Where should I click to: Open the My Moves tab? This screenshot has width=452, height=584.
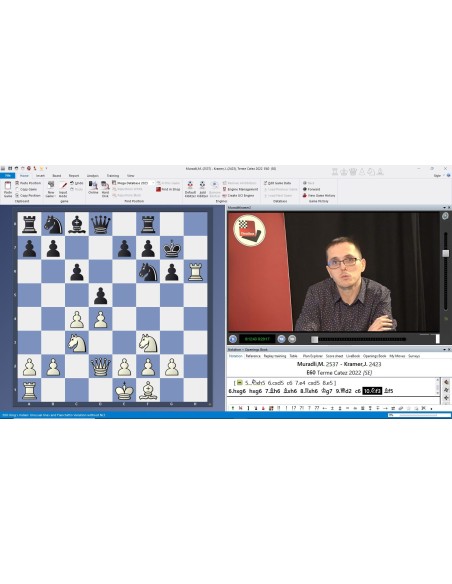397,356
